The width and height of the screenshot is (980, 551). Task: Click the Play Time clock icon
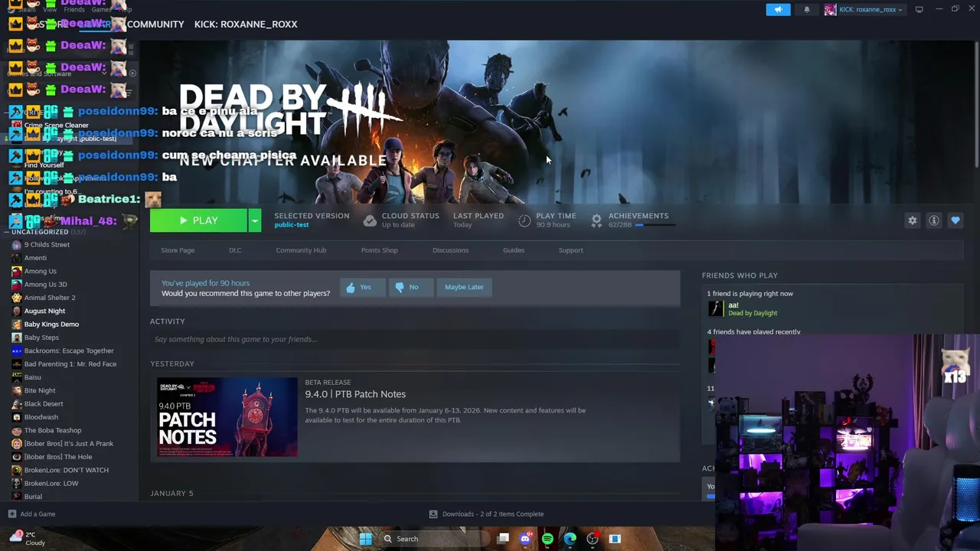coord(524,220)
